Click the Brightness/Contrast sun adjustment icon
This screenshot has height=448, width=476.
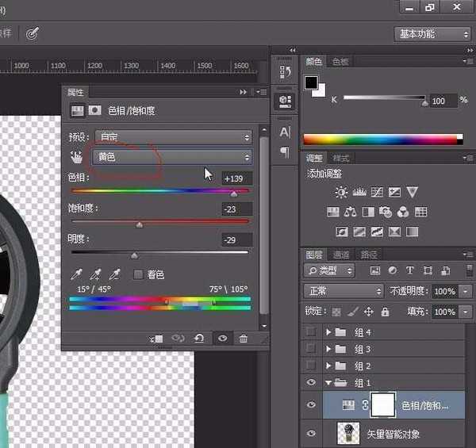341,192
